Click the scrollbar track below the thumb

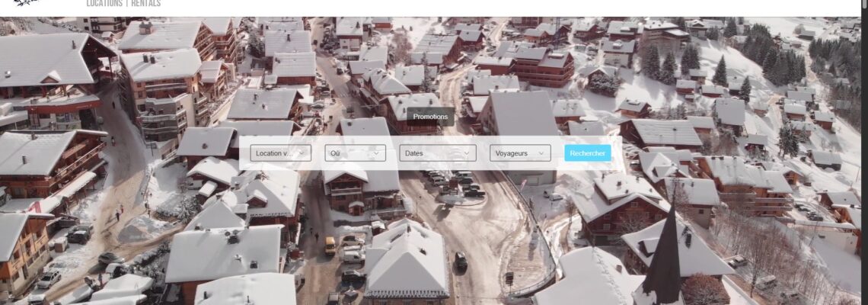[x=863, y=191]
